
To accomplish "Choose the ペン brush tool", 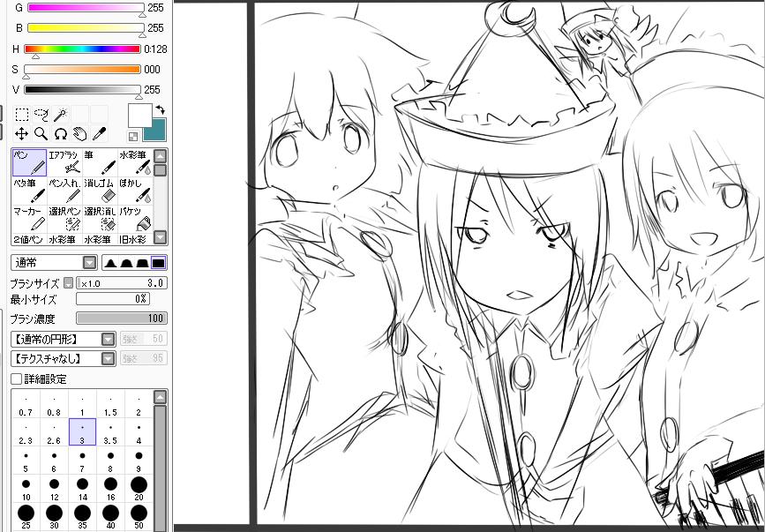I will 29,163.
